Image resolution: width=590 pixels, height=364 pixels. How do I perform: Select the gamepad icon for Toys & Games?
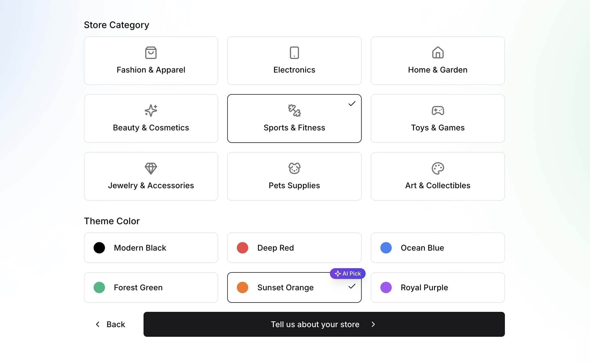pos(438,111)
